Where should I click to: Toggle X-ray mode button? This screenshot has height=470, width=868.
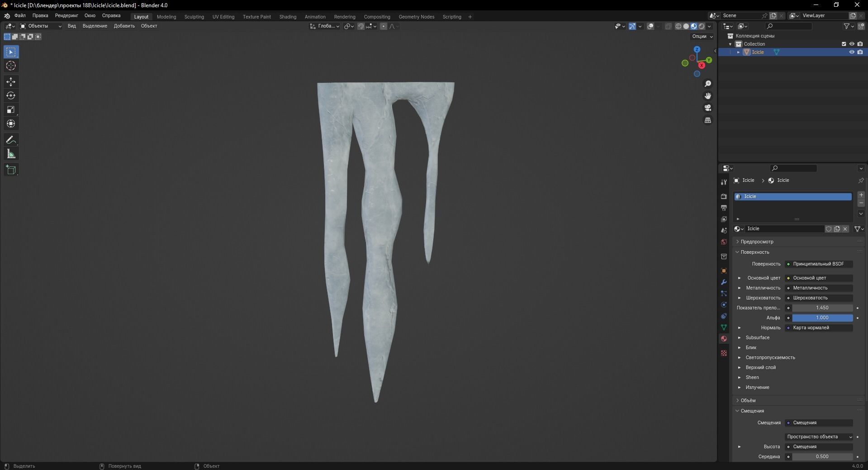point(669,26)
